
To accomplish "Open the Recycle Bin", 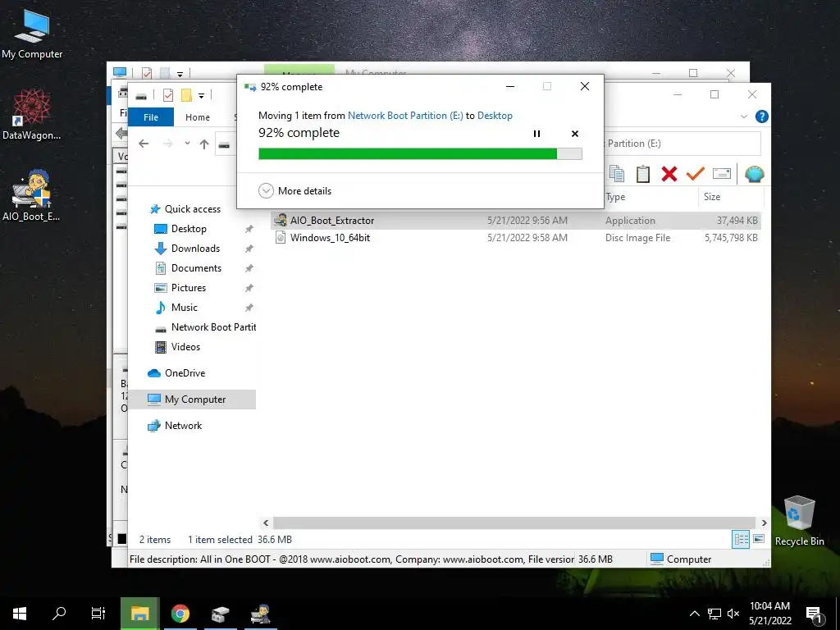I will click(x=799, y=521).
